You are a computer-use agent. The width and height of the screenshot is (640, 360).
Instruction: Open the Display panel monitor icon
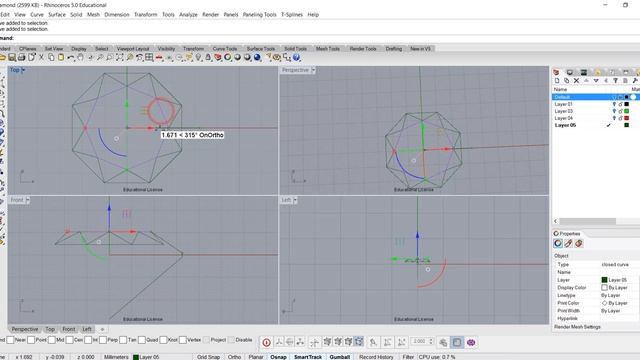tap(570, 72)
